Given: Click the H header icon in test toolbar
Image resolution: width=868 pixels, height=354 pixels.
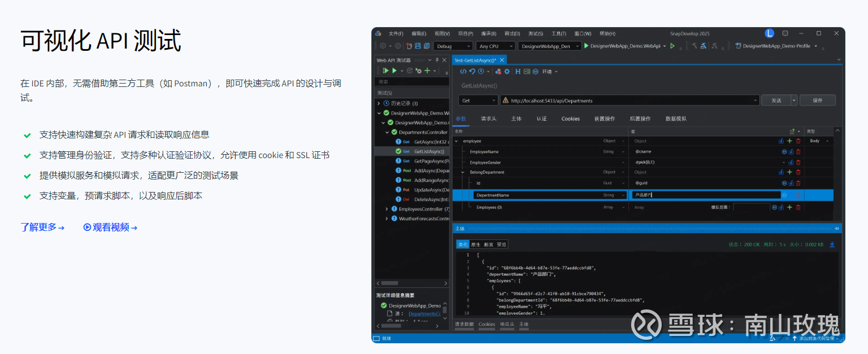Looking at the screenshot, I should 518,71.
